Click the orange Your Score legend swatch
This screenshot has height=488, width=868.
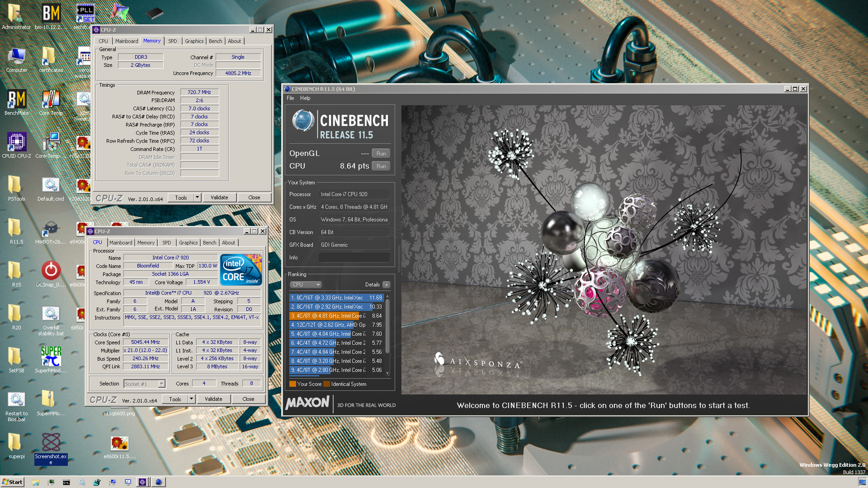(292, 384)
